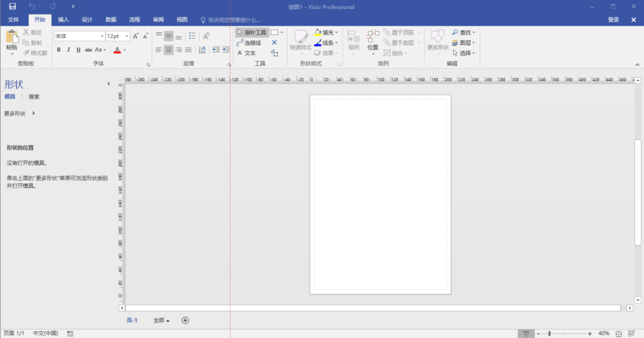
Task: Select the Connector (连接线) tool
Action: 249,43
